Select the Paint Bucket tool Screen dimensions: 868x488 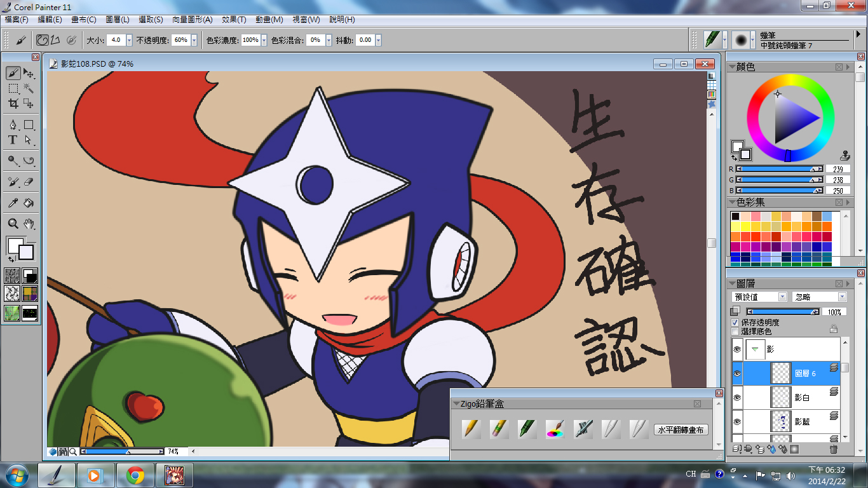pyautogui.click(x=29, y=203)
